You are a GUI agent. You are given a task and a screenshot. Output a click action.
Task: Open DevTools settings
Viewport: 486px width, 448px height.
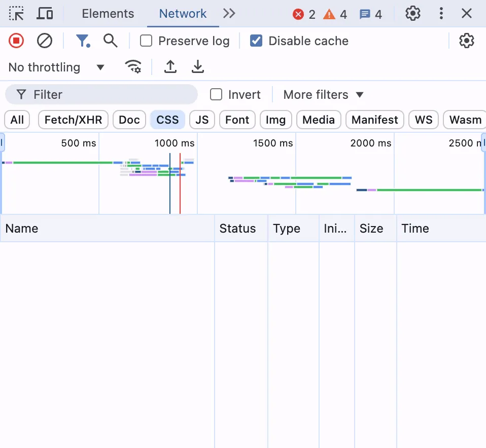tap(413, 14)
